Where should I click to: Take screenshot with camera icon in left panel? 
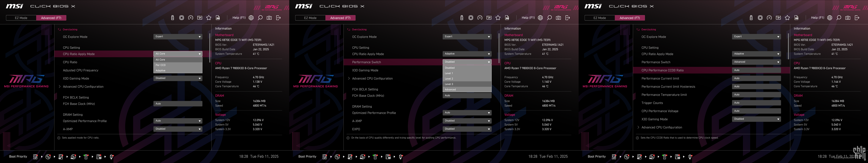(x=269, y=18)
